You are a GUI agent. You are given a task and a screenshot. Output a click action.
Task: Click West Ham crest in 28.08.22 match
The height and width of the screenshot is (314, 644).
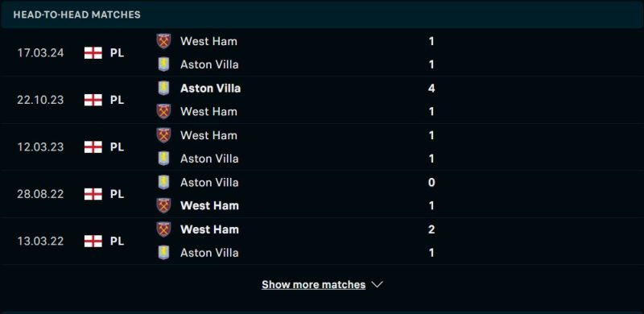163,205
